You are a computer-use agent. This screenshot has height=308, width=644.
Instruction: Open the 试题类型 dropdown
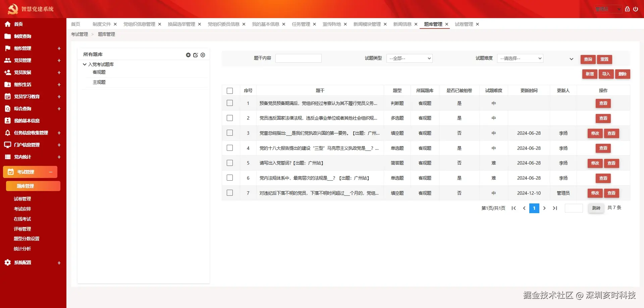tap(410, 58)
